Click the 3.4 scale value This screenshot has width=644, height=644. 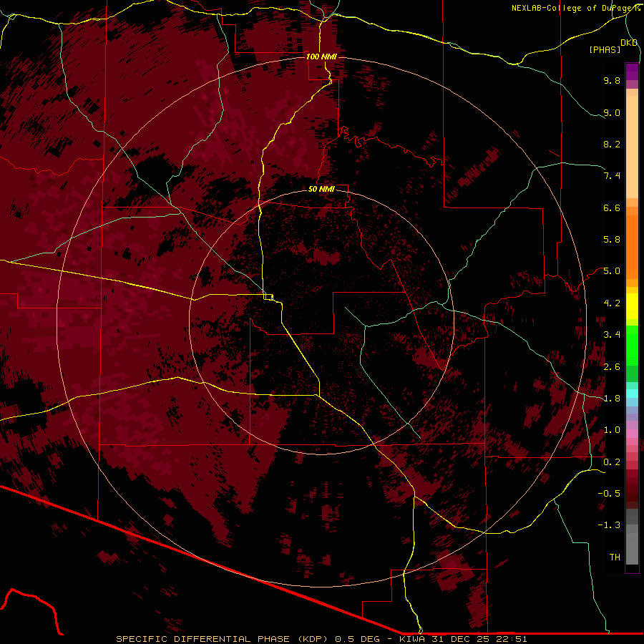[612, 335]
